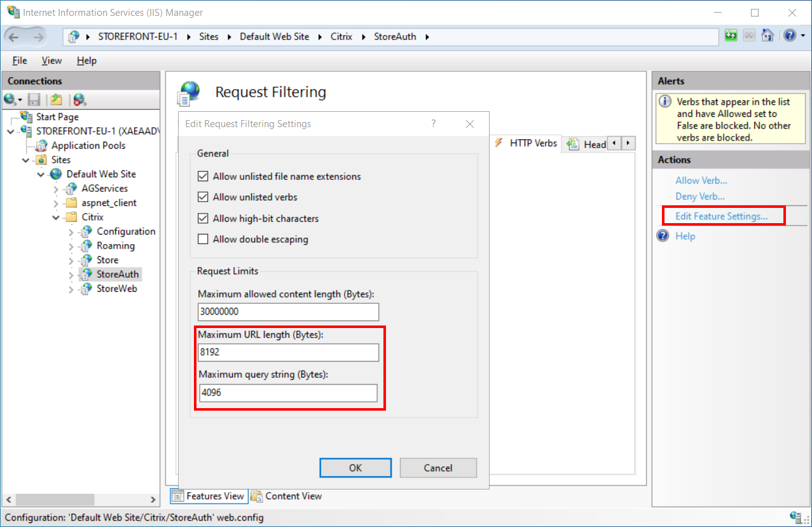This screenshot has height=527, width=812.
Task: Click the partially visible Headers tab
Action: [587, 144]
